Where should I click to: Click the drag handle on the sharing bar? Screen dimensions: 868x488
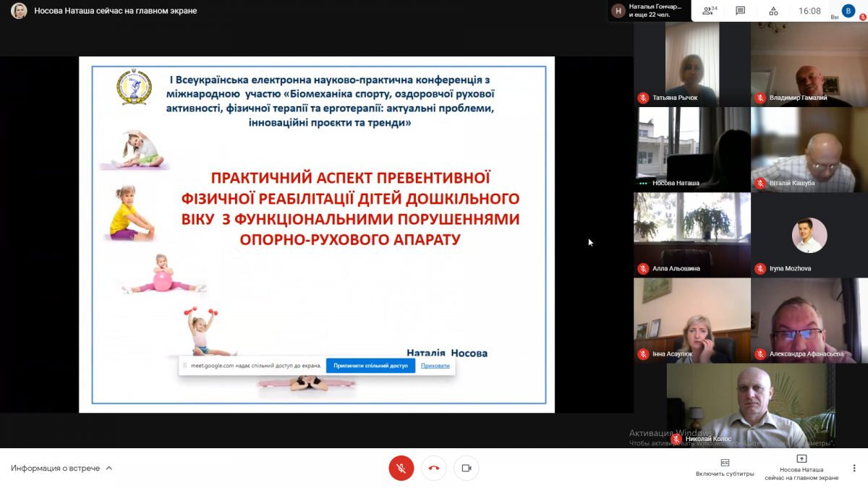point(185,366)
